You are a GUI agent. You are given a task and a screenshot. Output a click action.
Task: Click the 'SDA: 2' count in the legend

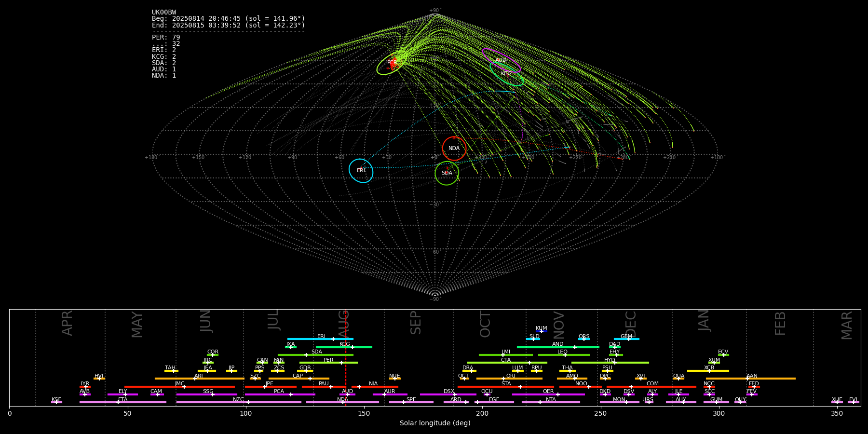(x=164, y=63)
